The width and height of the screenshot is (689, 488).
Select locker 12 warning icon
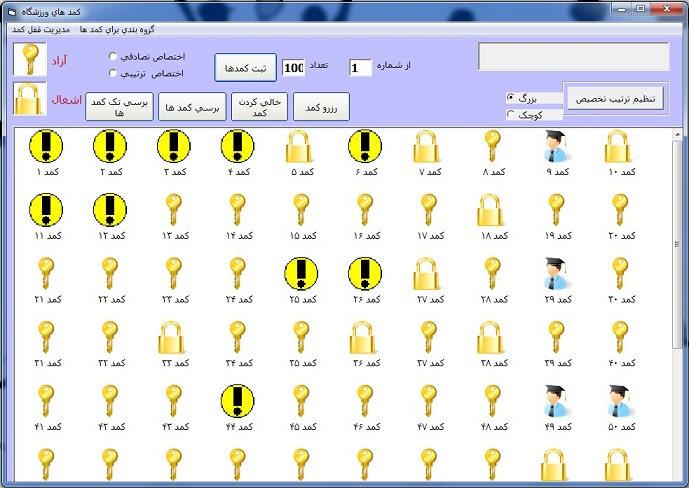[110, 210]
